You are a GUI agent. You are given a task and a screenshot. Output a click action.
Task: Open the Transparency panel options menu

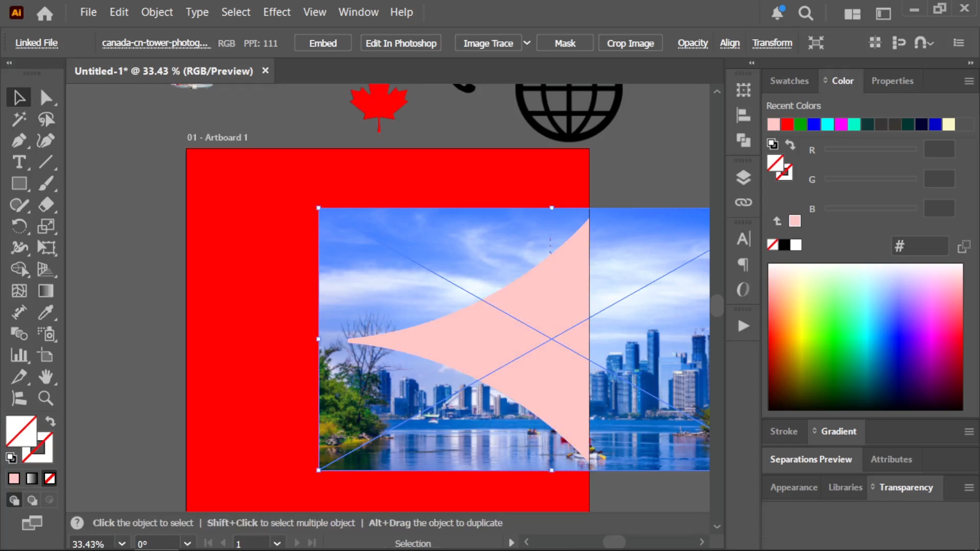[x=969, y=488]
